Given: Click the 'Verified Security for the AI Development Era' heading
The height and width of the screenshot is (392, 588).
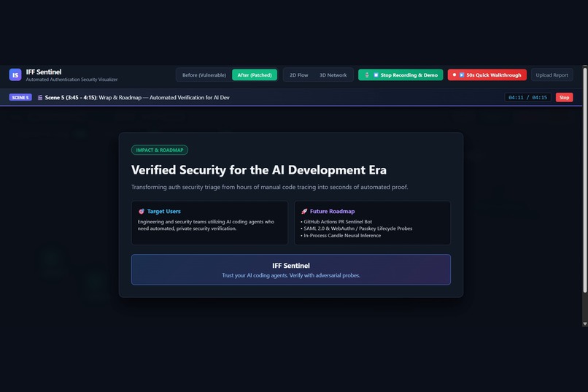Looking at the screenshot, I should (x=259, y=170).
